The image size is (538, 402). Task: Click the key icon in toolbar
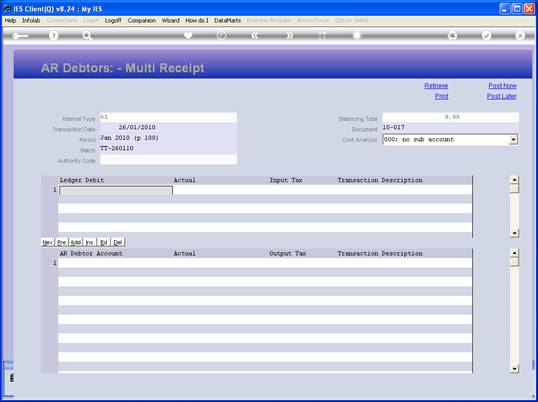(x=20, y=36)
